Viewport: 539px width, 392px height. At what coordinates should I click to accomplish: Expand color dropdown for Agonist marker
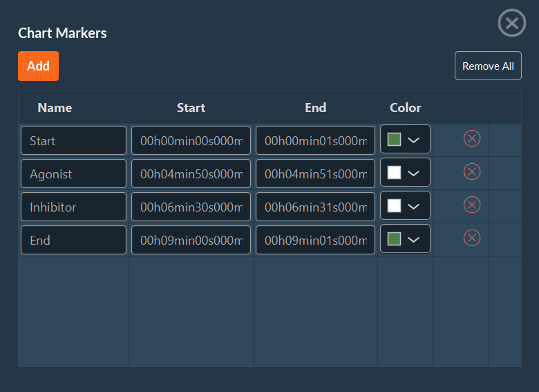coord(413,173)
